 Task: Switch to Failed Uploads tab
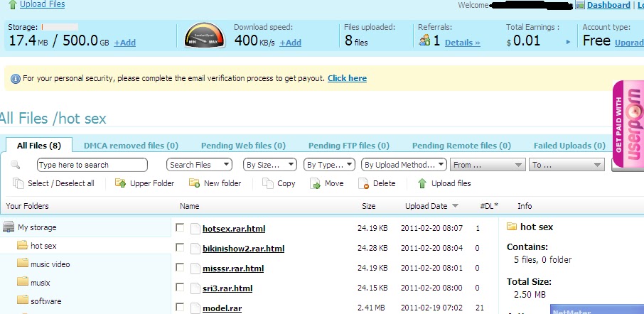click(569, 146)
